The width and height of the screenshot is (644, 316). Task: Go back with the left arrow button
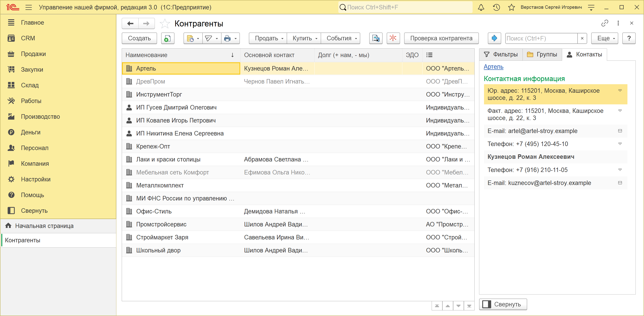pyautogui.click(x=130, y=24)
